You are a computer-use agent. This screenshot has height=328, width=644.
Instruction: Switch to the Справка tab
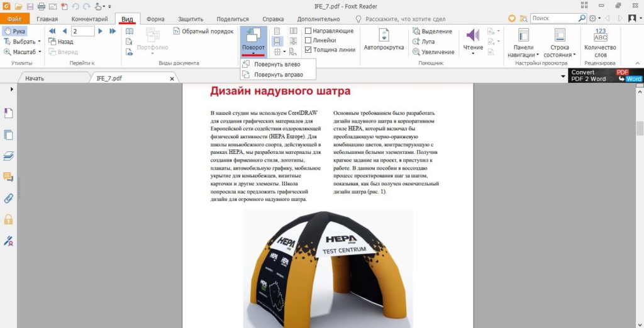click(x=273, y=19)
